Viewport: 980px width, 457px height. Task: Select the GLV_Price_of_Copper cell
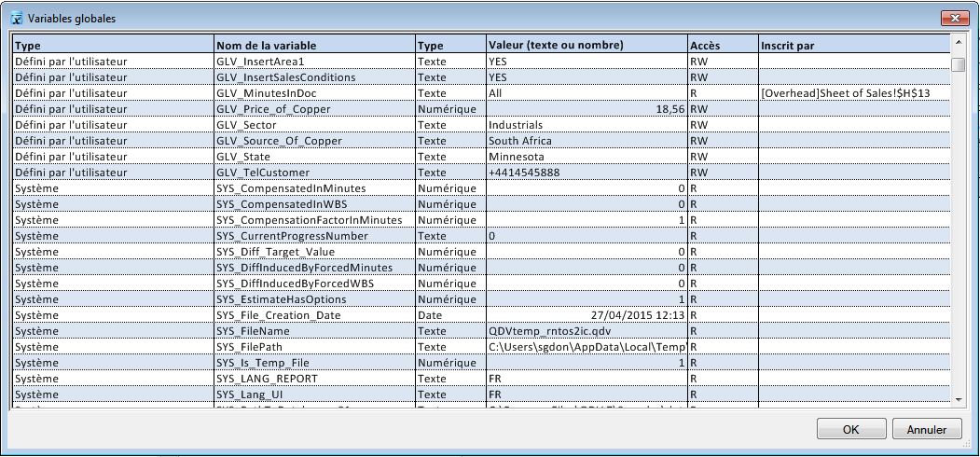coord(315,109)
